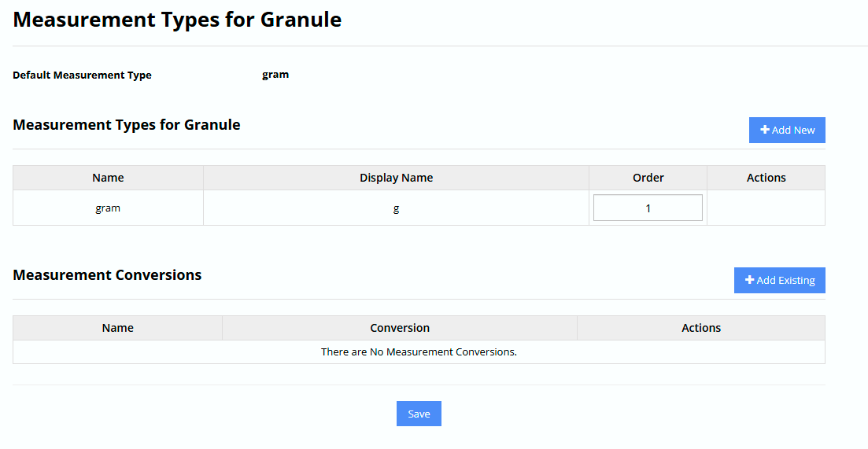
Task: Click the empty Actions cell for gram row
Action: click(x=766, y=208)
